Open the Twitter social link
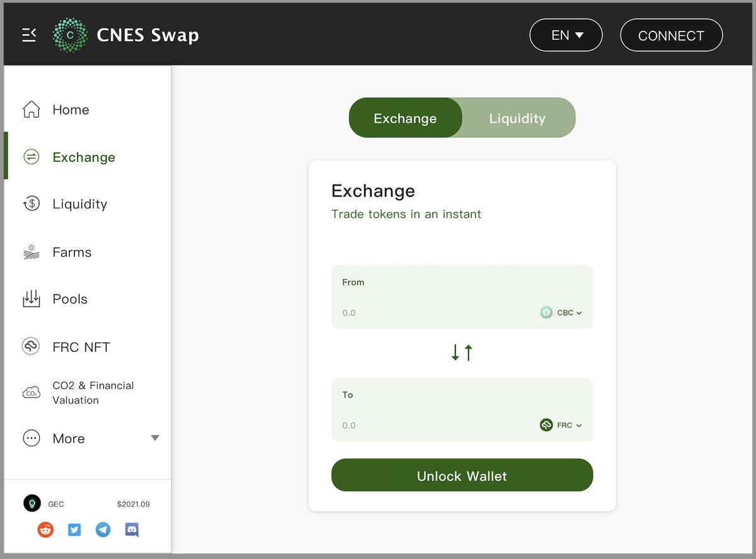The width and height of the screenshot is (756, 559). [74, 529]
